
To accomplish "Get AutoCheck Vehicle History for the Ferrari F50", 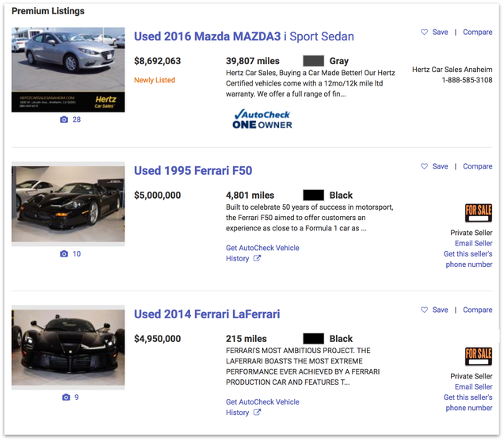I will (262, 253).
